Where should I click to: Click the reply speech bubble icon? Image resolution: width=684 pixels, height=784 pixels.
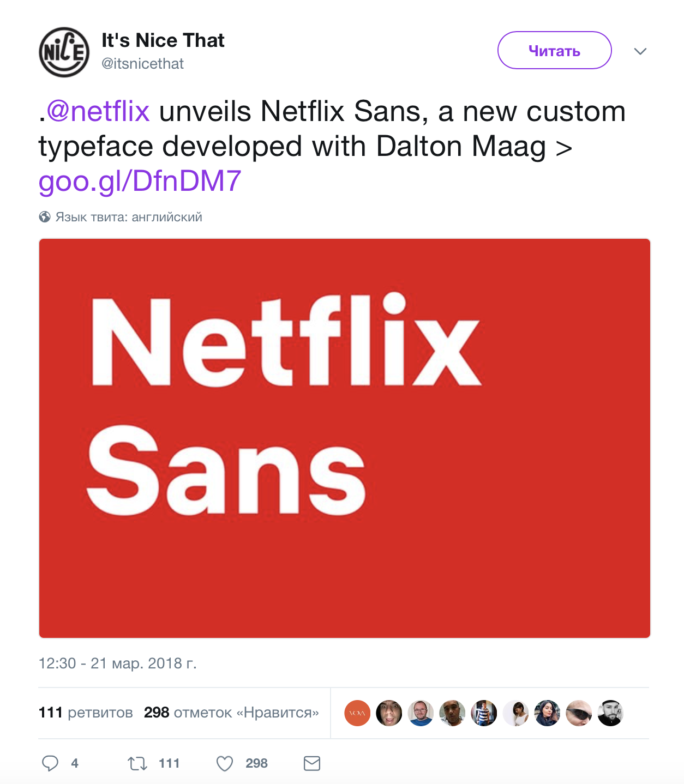[50, 763]
